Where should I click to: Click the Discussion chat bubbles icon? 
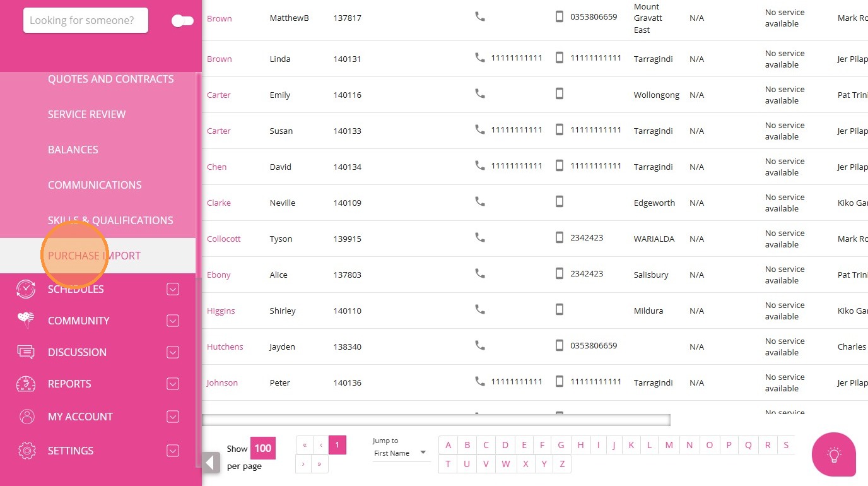[x=26, y=352]
